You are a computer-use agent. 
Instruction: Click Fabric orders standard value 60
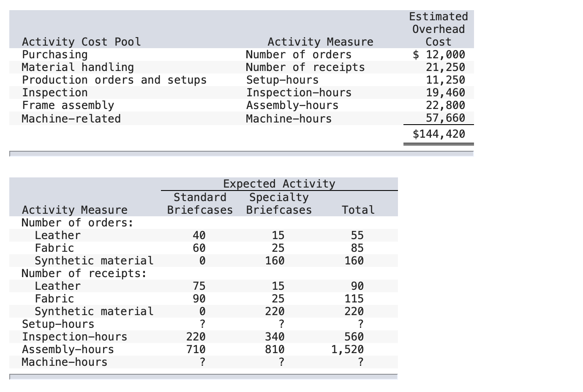[x=199, y=248]
